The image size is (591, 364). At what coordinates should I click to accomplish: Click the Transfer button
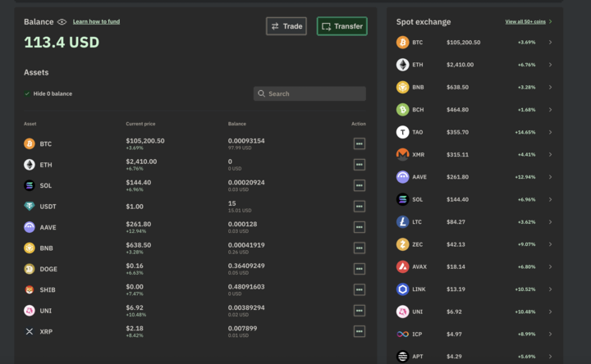341,26
